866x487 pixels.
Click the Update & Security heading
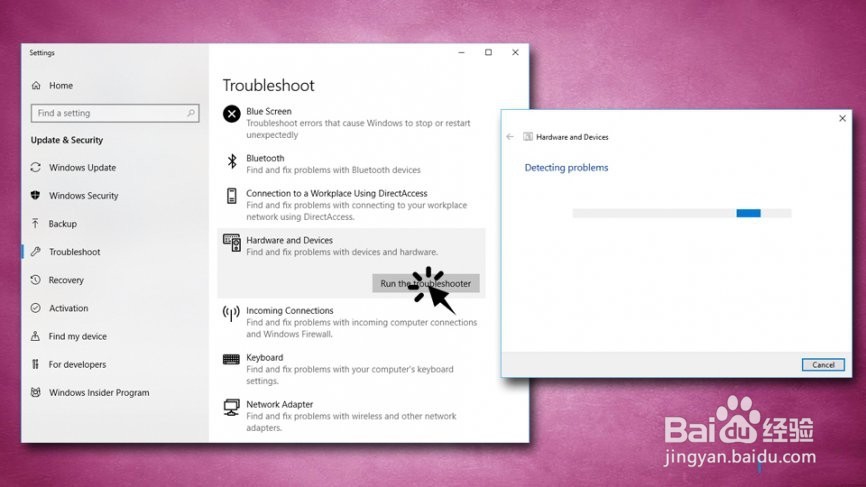(67, 140)
